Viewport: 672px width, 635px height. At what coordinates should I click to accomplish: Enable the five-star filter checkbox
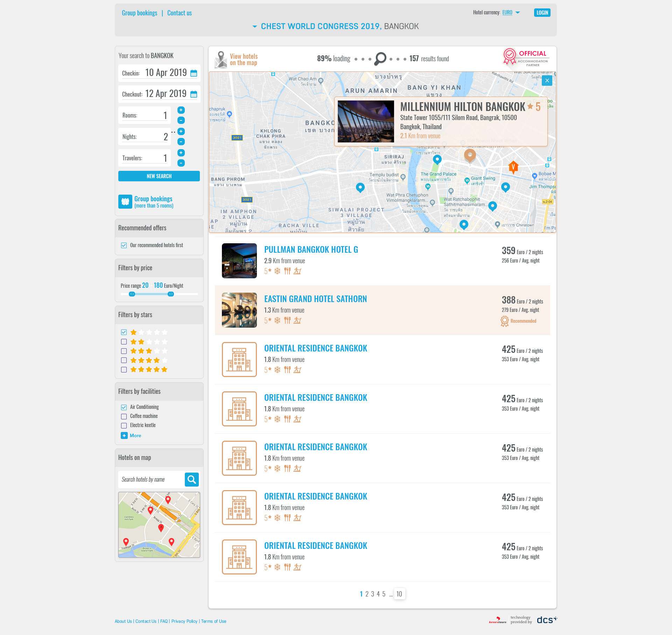(x=124, y=370)
